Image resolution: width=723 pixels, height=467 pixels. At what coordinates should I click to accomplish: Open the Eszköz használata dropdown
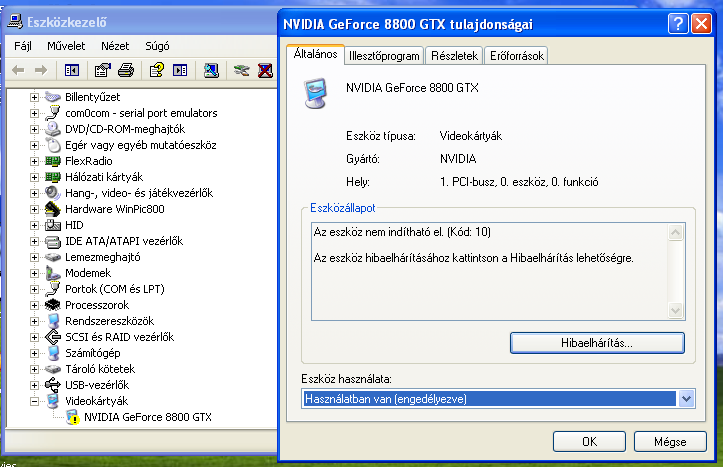tap(686, 399)
